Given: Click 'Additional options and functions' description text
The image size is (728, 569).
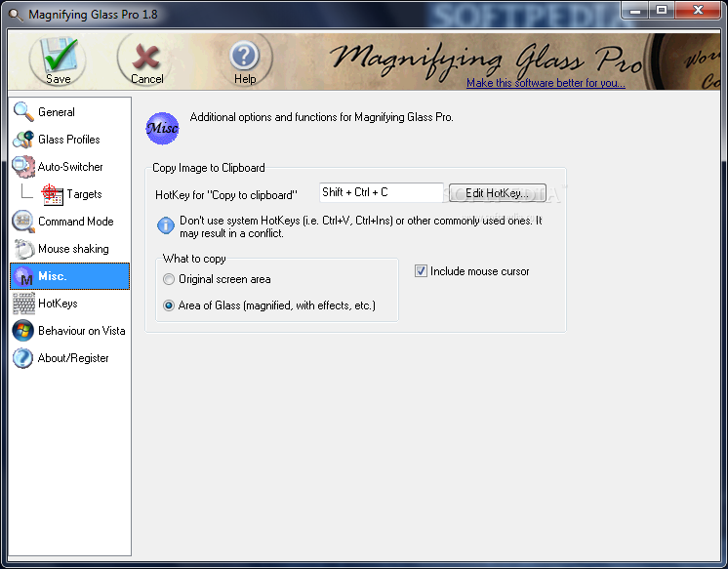Looking at the screenshot, I should coord(321,117).
